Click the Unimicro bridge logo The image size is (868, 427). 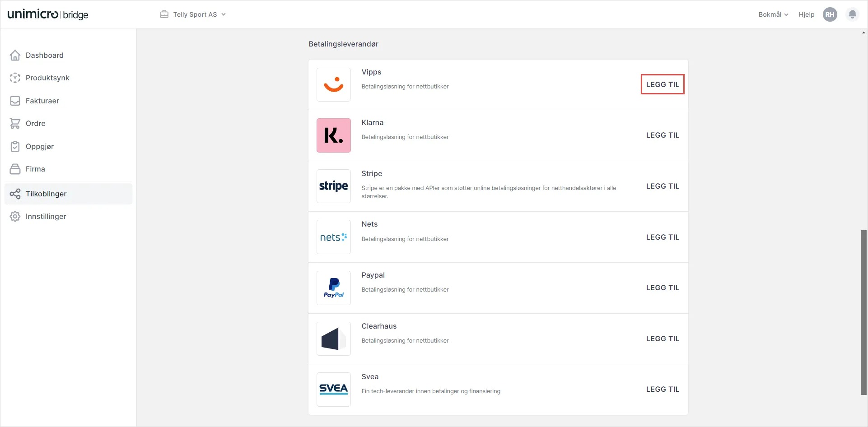click(48, 14)
